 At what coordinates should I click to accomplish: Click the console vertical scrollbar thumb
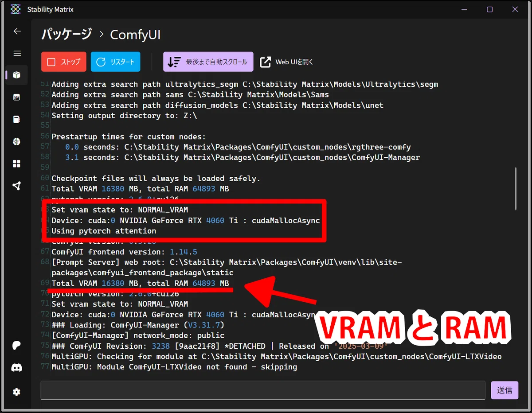point(516,188)
